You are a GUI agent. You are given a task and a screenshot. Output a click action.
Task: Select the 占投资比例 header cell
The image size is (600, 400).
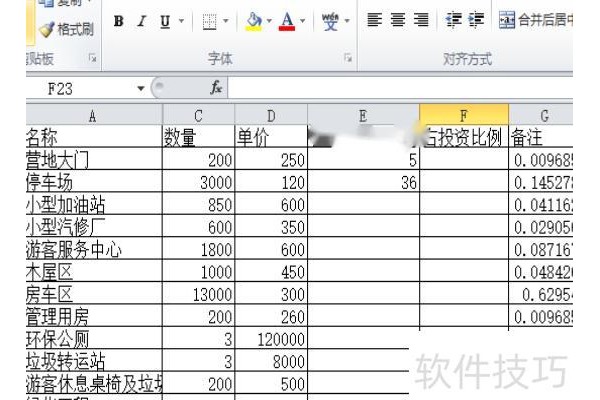(x=464, y=137)
